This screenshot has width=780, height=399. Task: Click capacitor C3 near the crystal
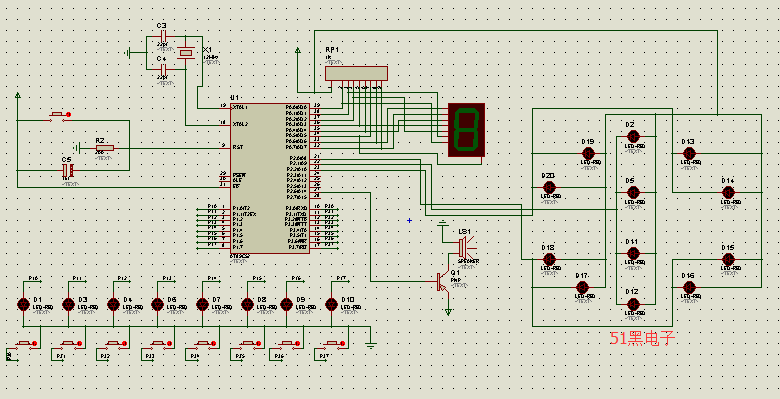coord(162,36)
